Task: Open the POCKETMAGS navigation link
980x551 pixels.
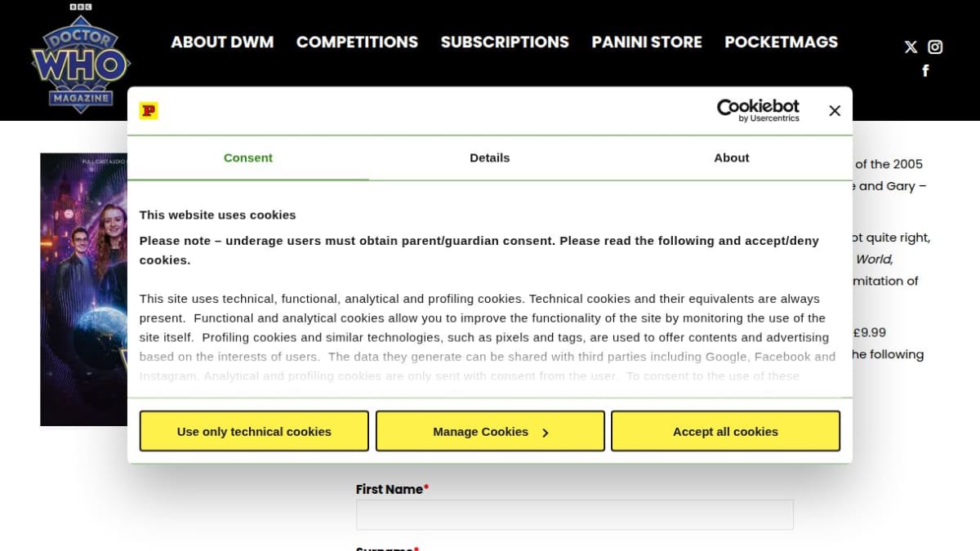Action: 782,42
